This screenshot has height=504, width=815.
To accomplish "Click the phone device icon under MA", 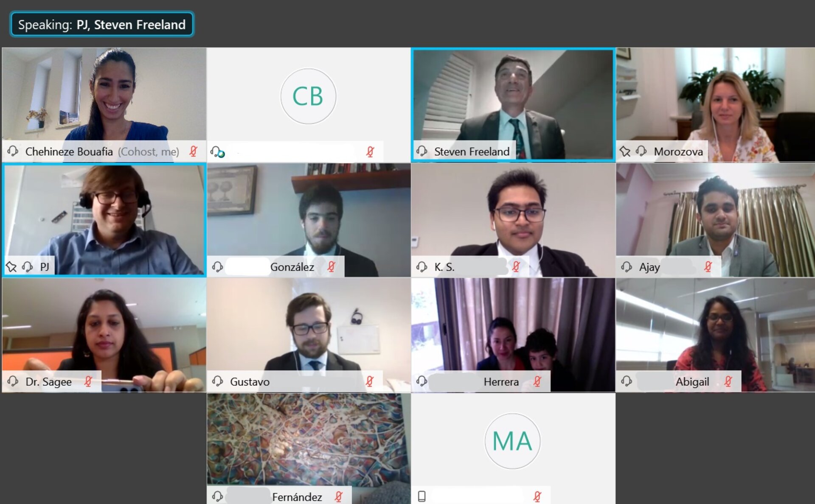I will [x=422, y=496].
